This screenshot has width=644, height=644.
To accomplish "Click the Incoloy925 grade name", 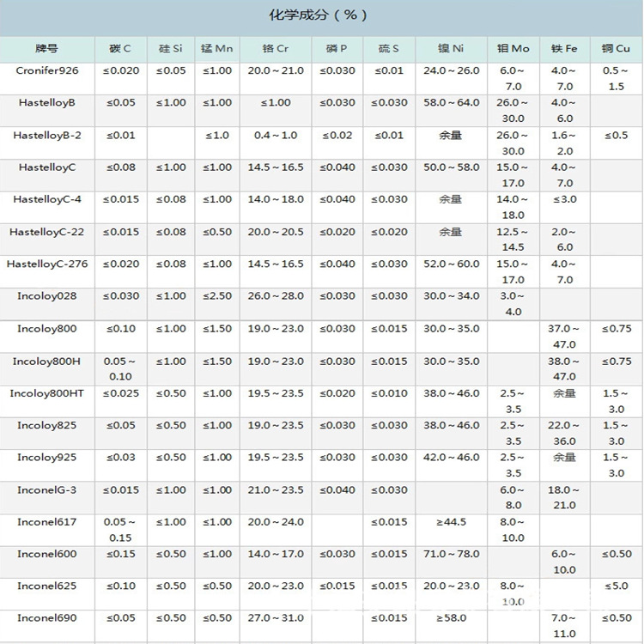I will tap(47, 458).
